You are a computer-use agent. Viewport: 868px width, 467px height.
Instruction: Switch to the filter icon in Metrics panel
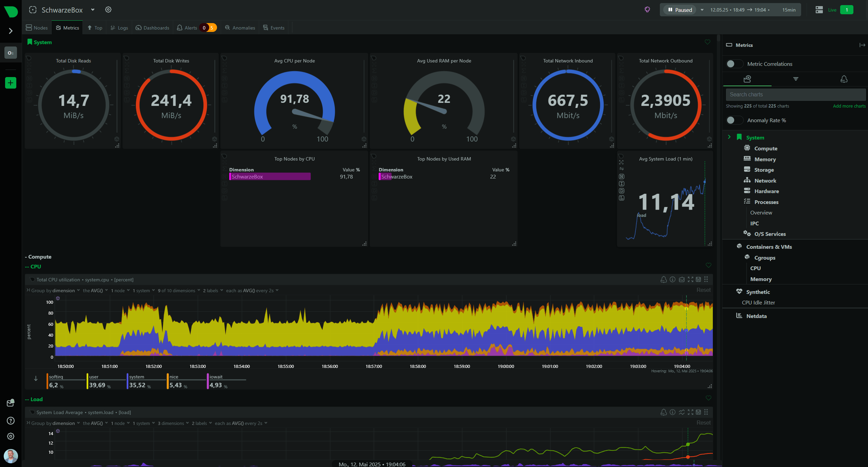[795, 79]
